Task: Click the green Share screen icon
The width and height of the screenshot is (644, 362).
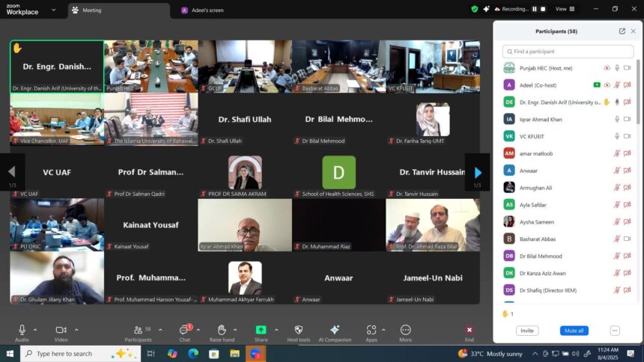Action: tap(261, 330)
